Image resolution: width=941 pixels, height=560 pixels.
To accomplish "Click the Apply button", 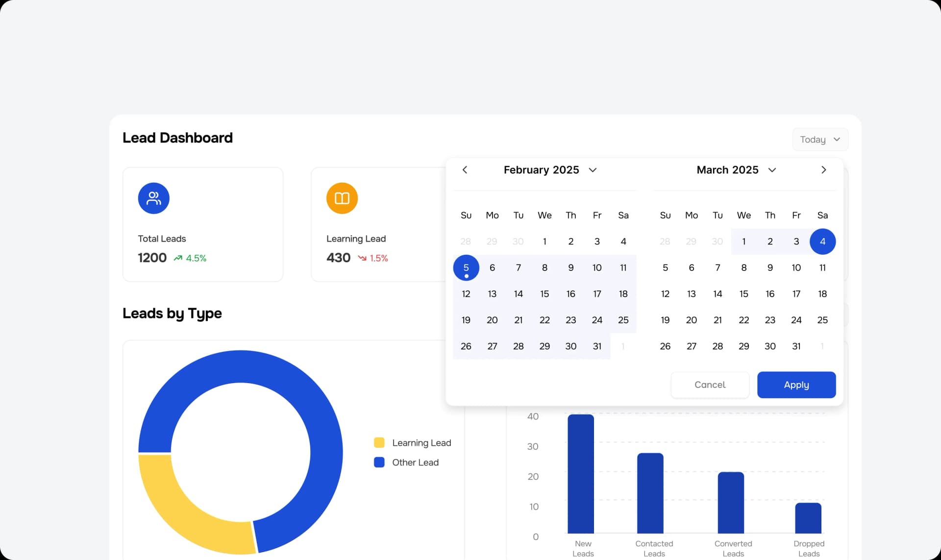I will pos(796,385).
